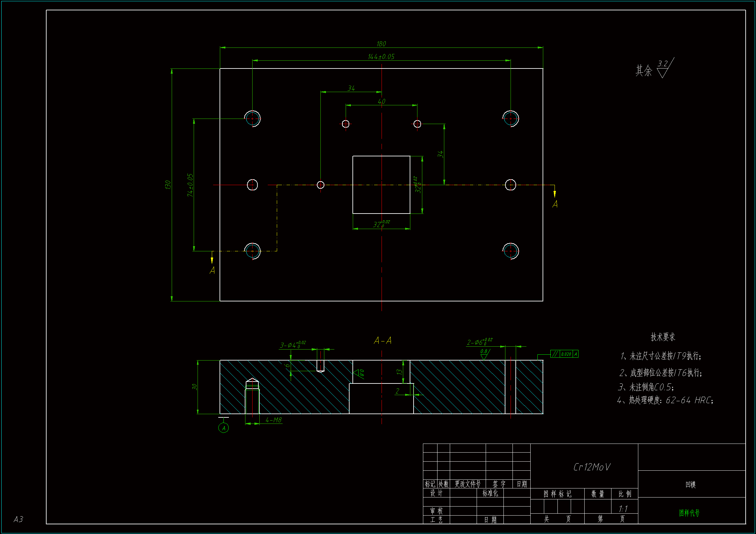Viewport: 756px width, 534px height.
Task: Select the 74±0.05 vertical dimension
Action: [190, 185]
